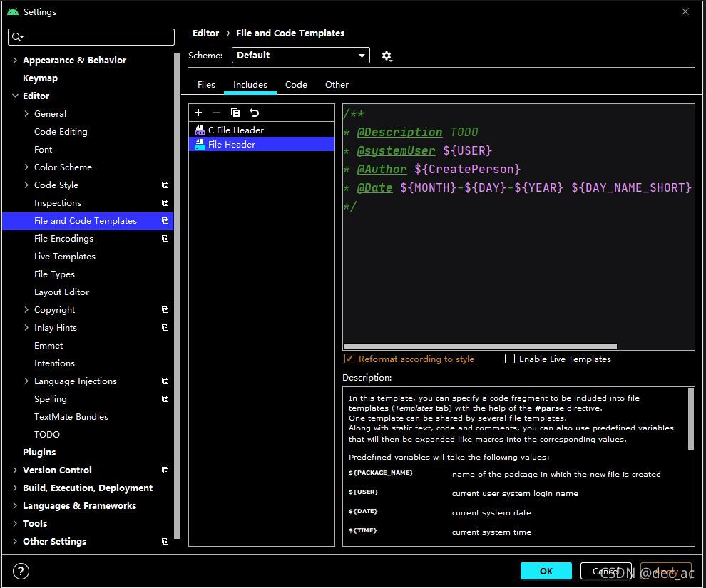Open the Other tab
This screenshot has height=588, width=706.
337,85
